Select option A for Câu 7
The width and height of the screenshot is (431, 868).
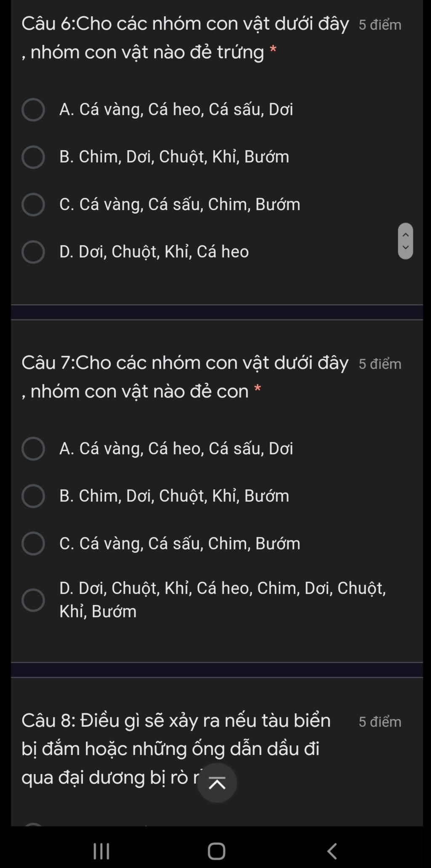point(33,449)
